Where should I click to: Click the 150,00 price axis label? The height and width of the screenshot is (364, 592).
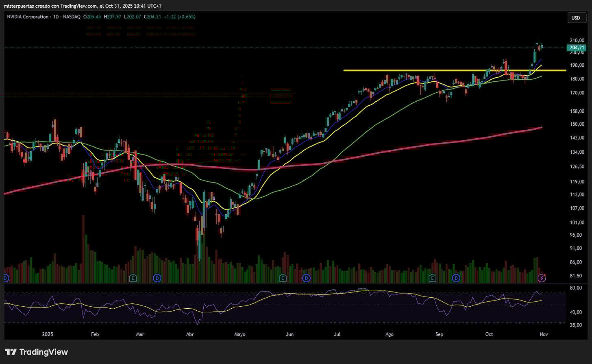click(x=577, y=124)
